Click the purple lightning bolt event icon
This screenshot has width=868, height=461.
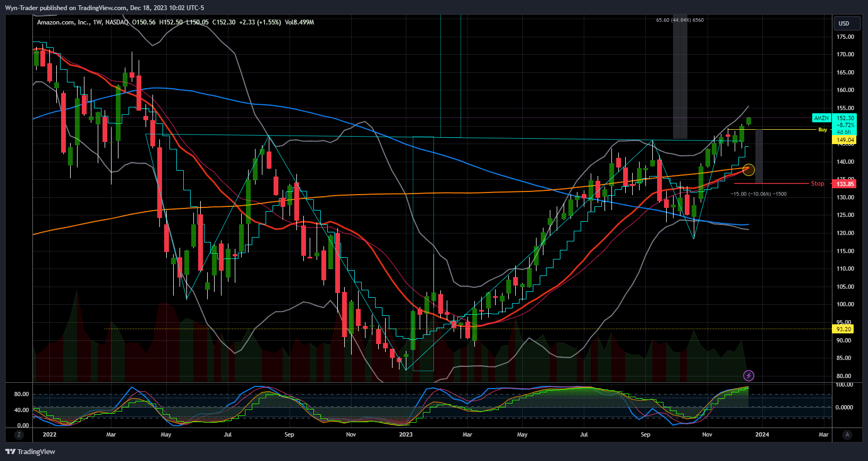point(748,376)
